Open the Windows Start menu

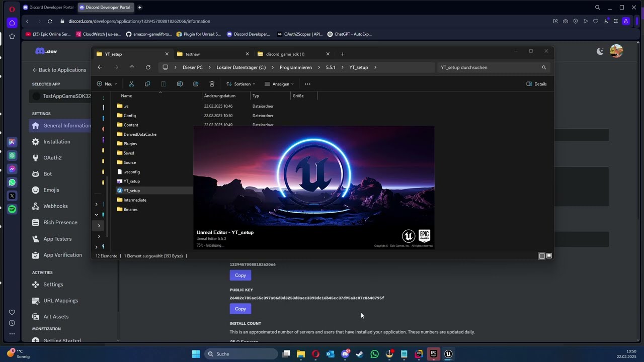coord(196,354)
